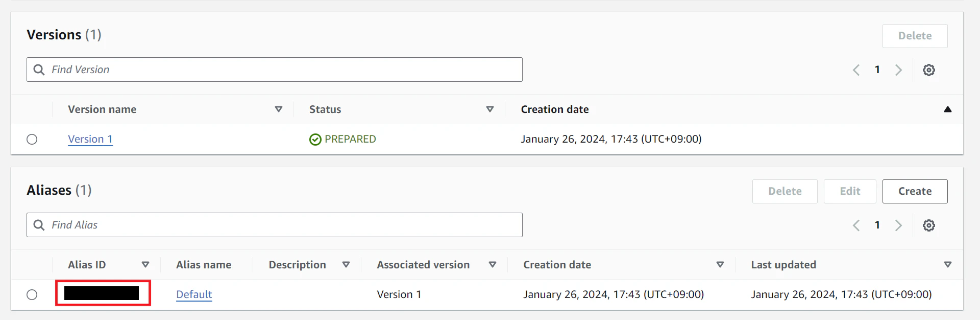Click Delete button in Aliases panel
The image size is (980, 320).
coord(785,191)
